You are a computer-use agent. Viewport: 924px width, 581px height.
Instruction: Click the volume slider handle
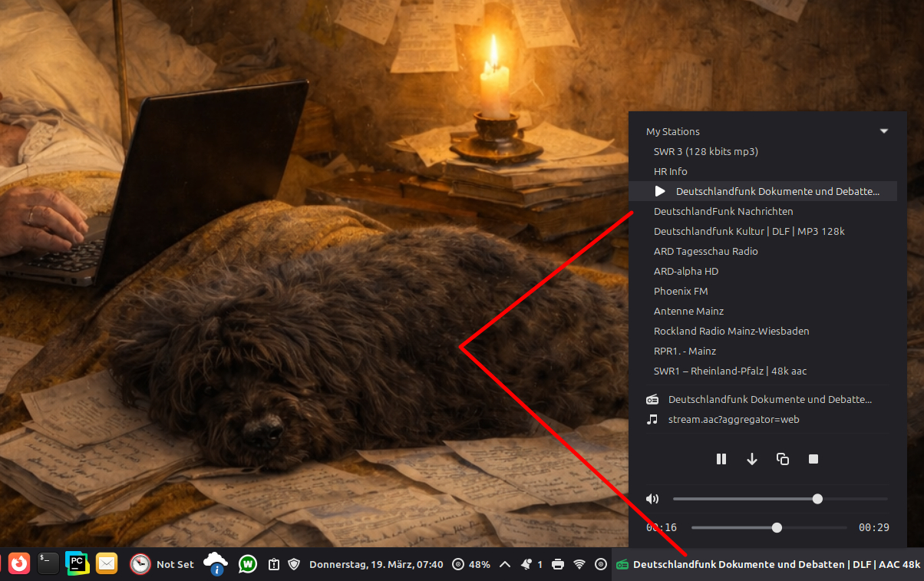[x=817, y=499]
